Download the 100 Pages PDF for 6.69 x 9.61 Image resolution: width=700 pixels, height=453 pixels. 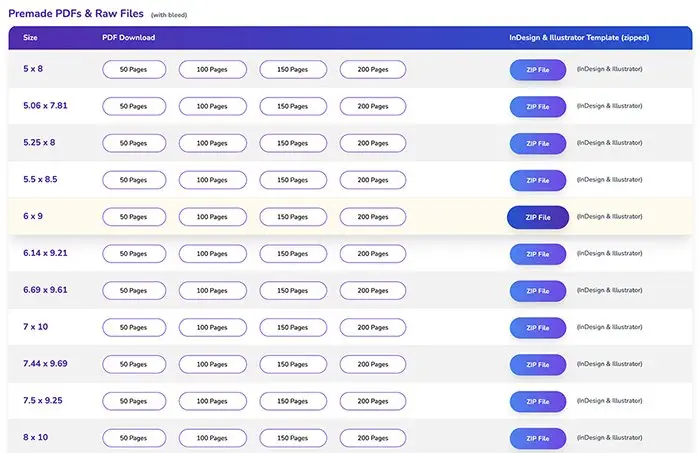tap(212, 291)
